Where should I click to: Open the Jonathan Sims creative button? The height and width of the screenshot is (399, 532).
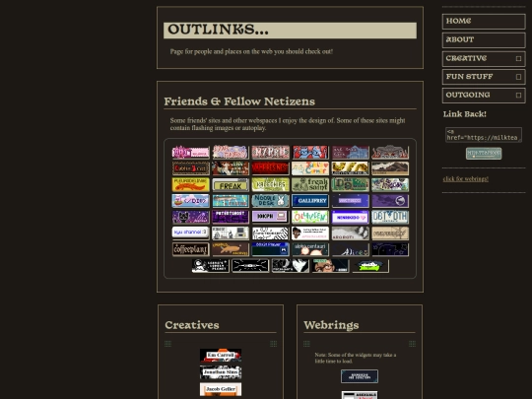(x=221, y=372)
